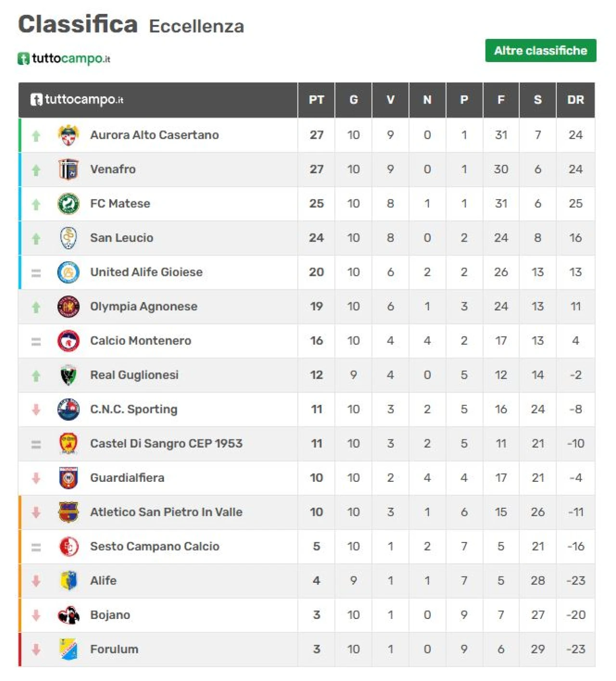Click the United Alife Gioiese logo
This screenshot has height=681, width=616.
pyautogui.click(x=68, y=272)
